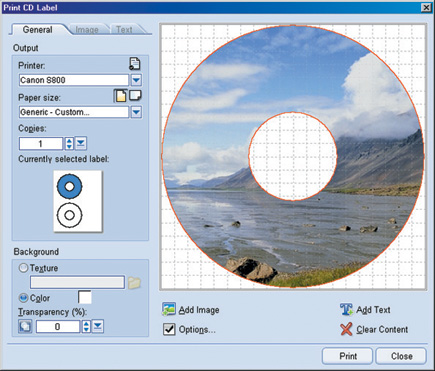Screen dimensions: 435x371
Task: Click the Canon S800 printer field
Action: 74,80
